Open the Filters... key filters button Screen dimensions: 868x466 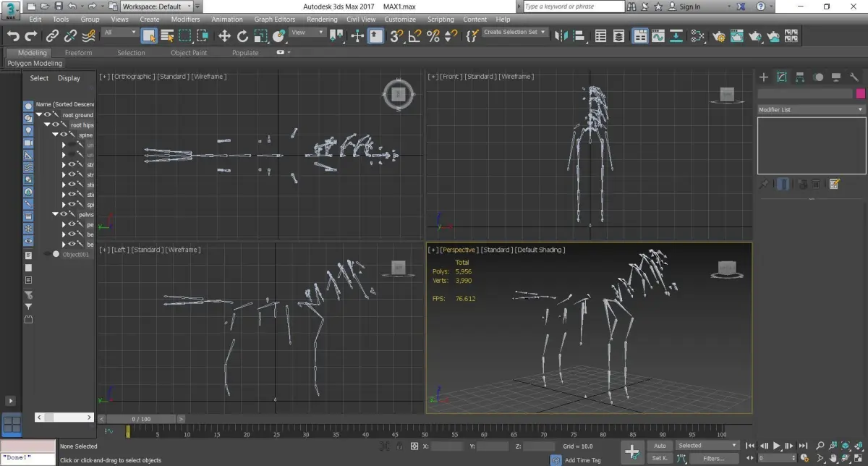pos(713,458)
